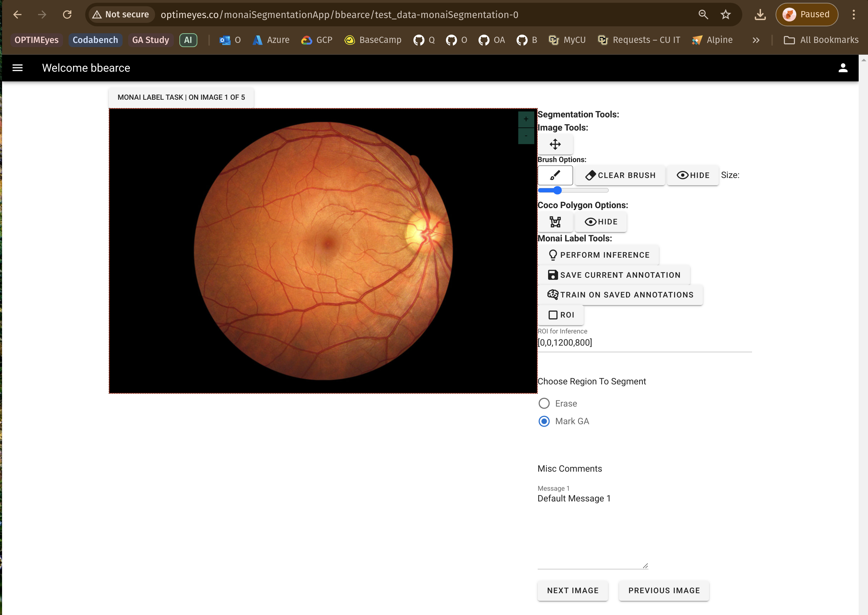Edit the ROI for Inference field
The width and height of the screenshot is (868, 615).
coord(644,343)
